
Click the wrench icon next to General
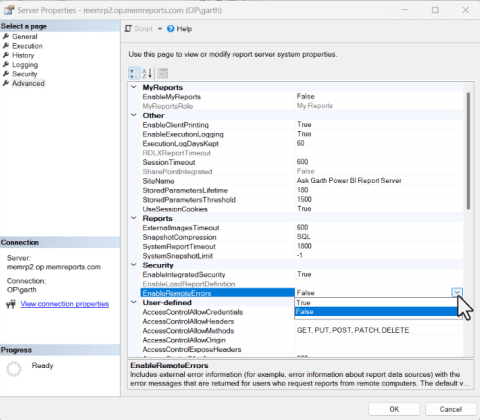[6, 36]
